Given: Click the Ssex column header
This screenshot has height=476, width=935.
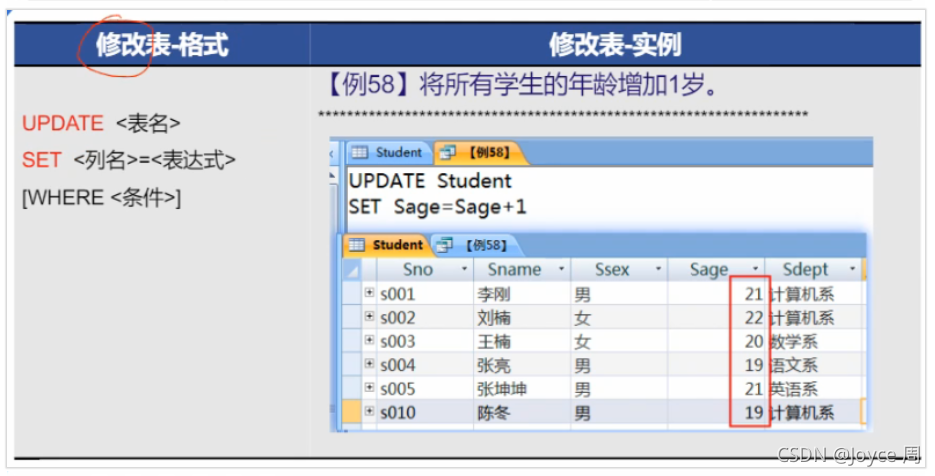Looking at the screenshot, I should 620,270.
